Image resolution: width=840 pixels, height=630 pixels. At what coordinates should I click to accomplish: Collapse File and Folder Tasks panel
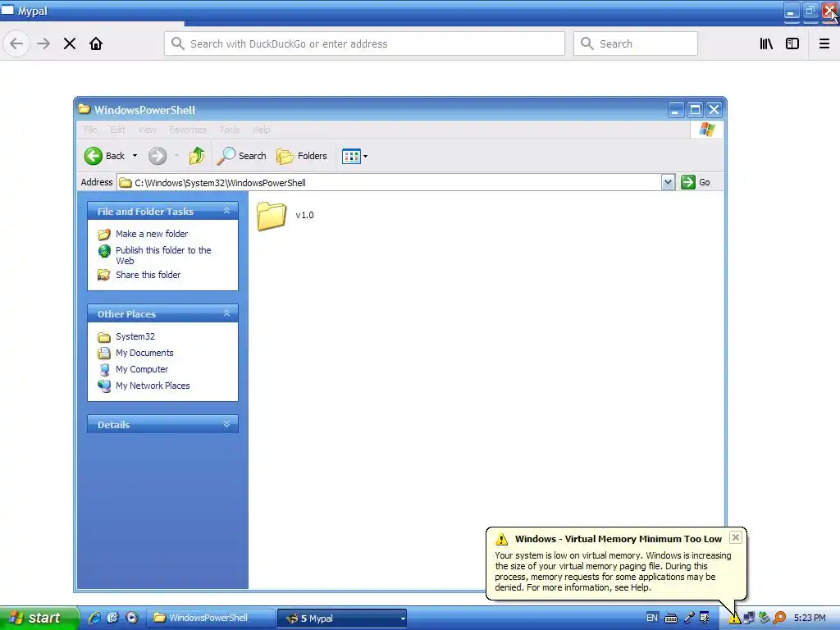tap(226, 211)
